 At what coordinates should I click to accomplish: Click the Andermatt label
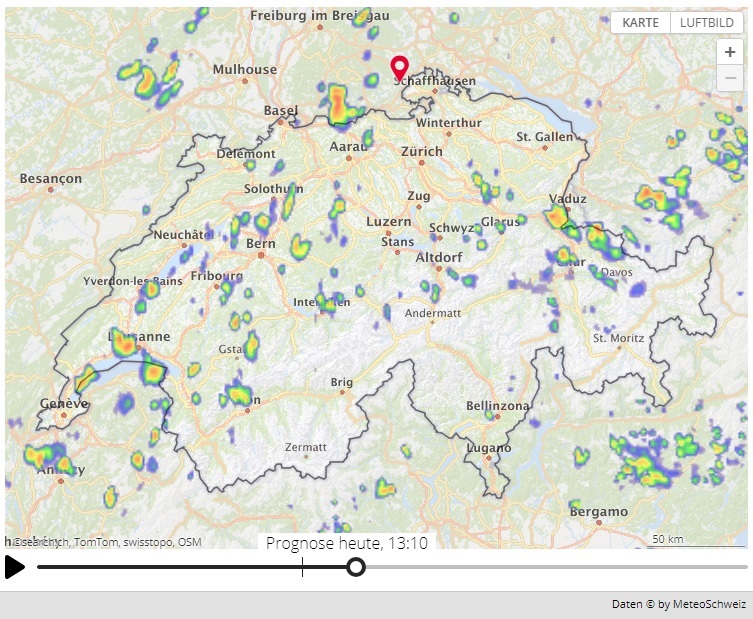[x=433, y=313]
